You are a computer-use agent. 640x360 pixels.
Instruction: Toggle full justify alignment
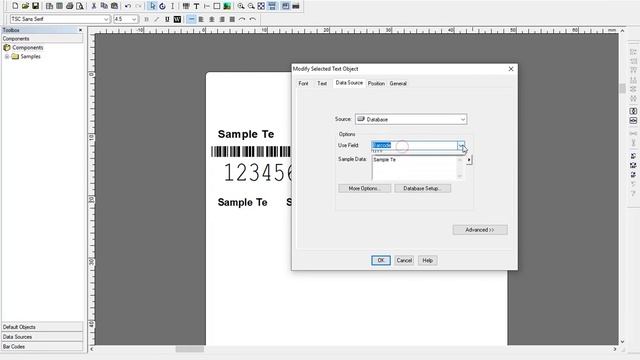point(232,19)
